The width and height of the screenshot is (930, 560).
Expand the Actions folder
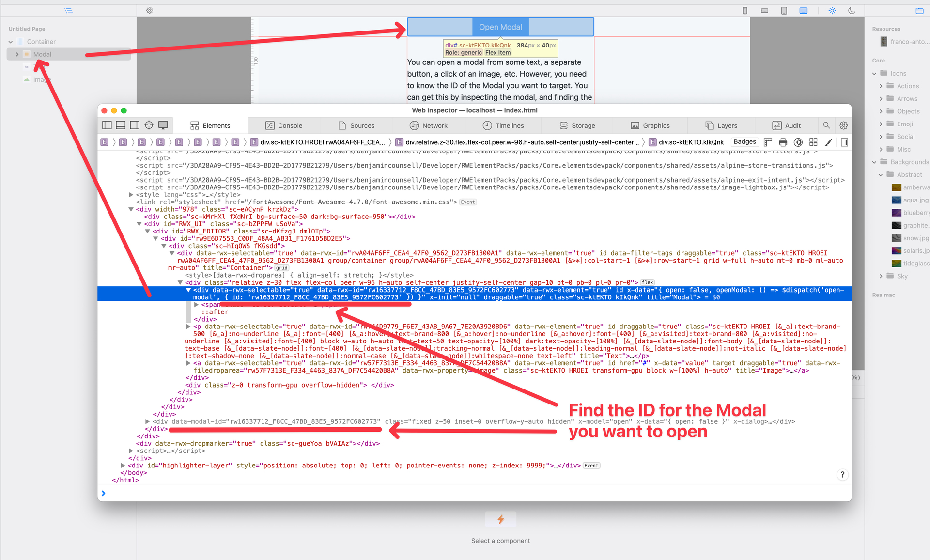coord(881,86)
